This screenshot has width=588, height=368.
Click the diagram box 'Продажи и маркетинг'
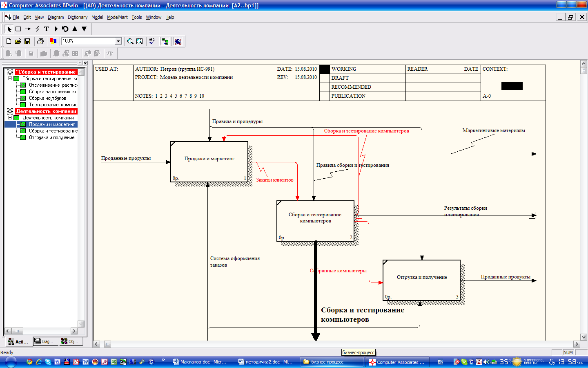(209, 162)
